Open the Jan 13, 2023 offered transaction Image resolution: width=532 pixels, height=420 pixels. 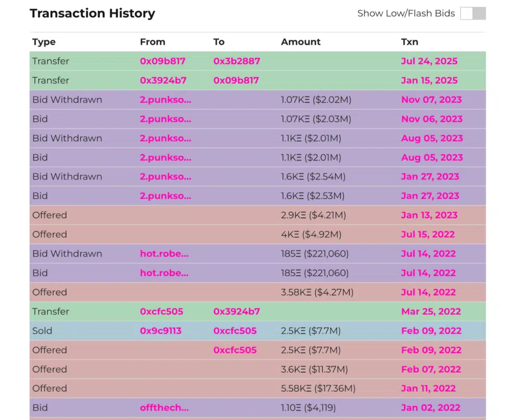pos(429,215)
